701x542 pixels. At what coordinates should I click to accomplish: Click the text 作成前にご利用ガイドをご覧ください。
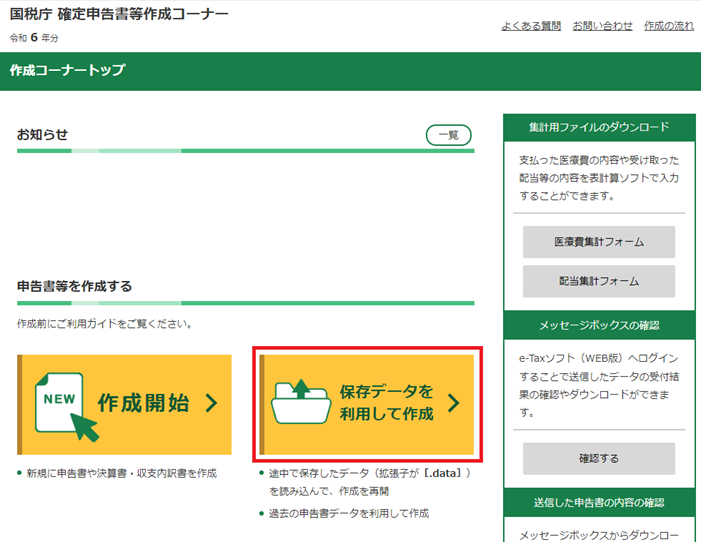pyautogui.click(x=106, y=324)
